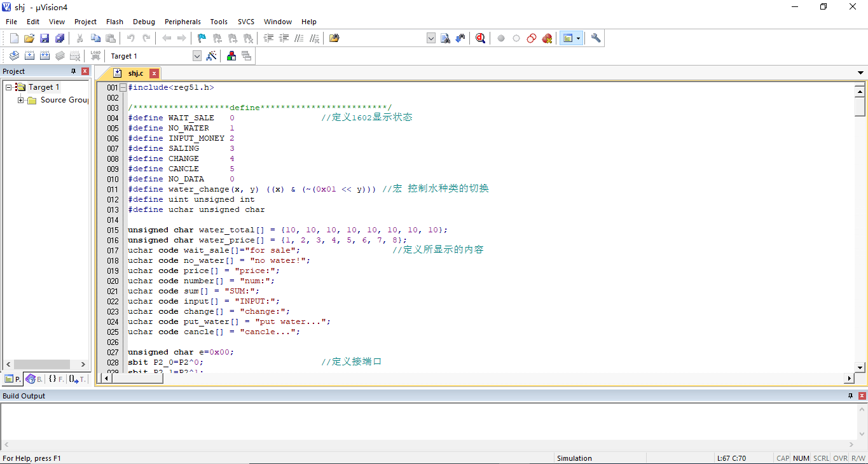Image resolution: width=868 pixels, height=464 pixels.
Task: Close the Project panel
Action: point(85,71)
